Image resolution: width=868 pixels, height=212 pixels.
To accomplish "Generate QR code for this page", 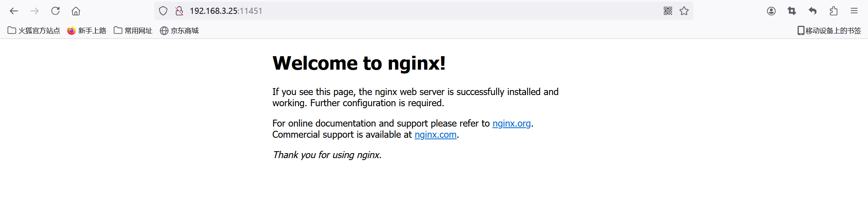I will [668, 11].
